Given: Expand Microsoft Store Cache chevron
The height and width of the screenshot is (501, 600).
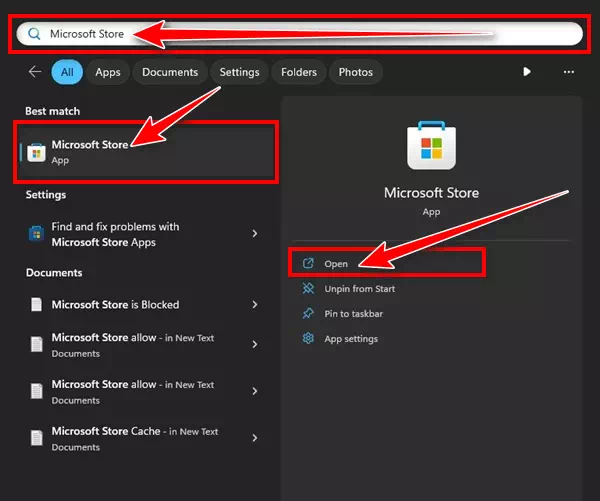Looking at the screenshot, I should tap(255, 438).
